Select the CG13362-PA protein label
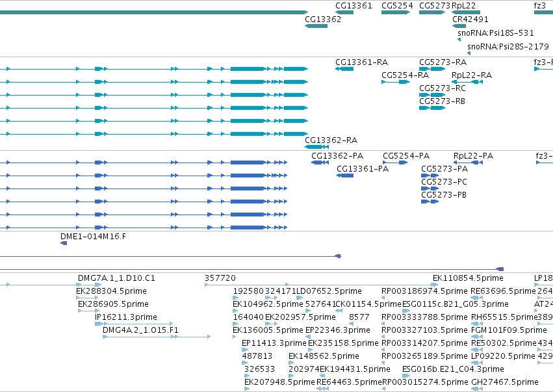This screenshot has height=392, width=553. [337, 156]
